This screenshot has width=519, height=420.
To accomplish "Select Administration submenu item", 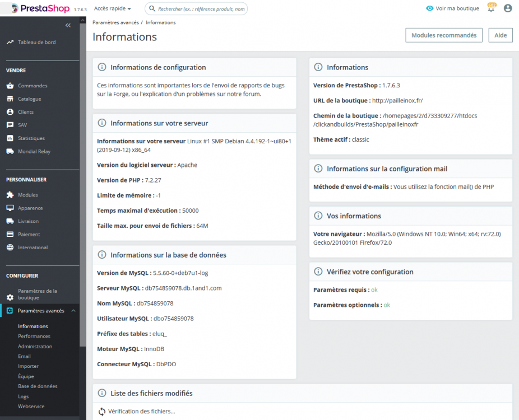I will (35, 346).
